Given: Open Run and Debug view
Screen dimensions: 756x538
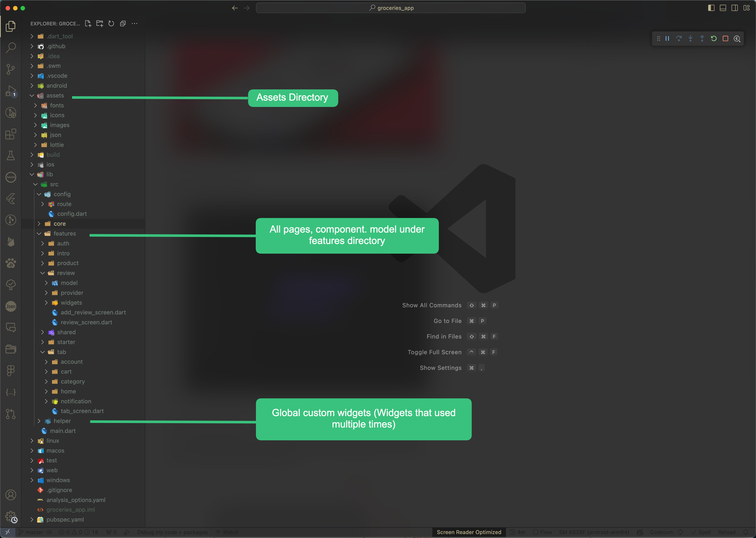Looking at the screenshot, I should click(x=11, y=91).
